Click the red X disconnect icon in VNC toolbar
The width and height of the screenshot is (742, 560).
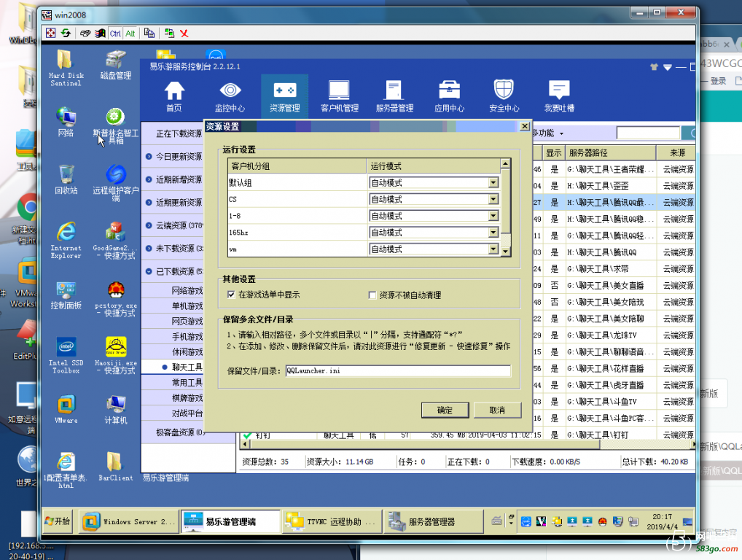point(184,33)
